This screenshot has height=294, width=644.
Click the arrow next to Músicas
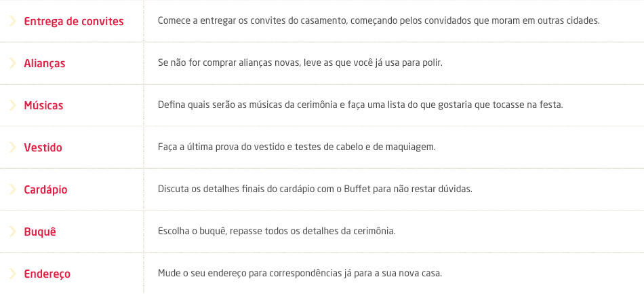click(13, 105)
